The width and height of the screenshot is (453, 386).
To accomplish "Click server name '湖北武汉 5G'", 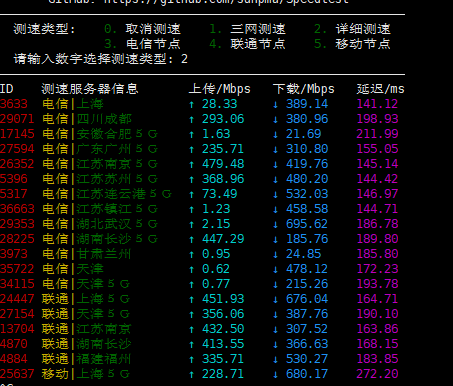I will [117, 224].
